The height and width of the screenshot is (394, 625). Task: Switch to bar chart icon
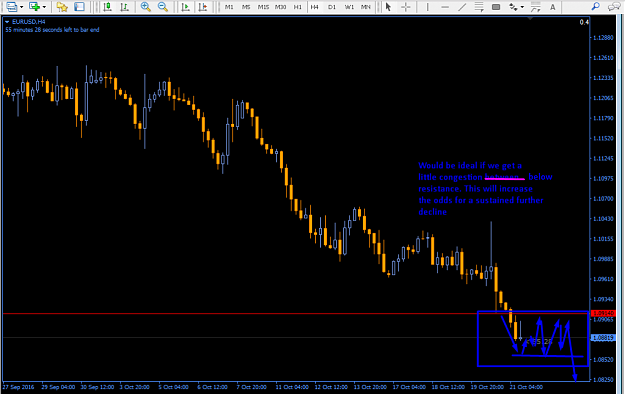125,6
